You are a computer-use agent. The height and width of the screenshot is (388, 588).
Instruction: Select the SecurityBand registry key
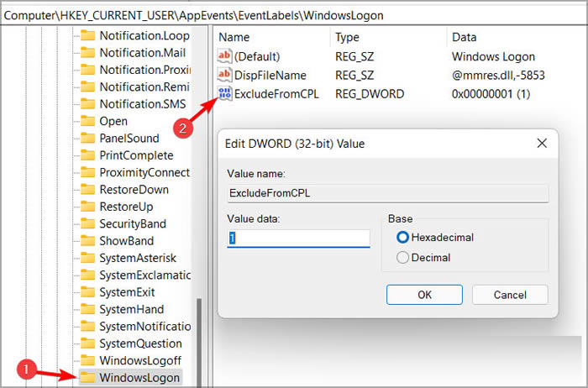pos(133,224)
